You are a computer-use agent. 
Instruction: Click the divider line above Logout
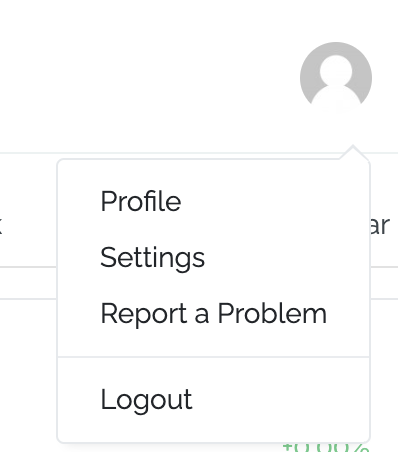213,357
